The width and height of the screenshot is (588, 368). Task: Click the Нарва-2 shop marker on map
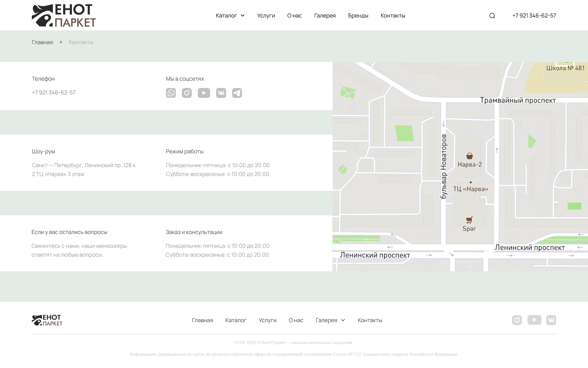[469, 156]
